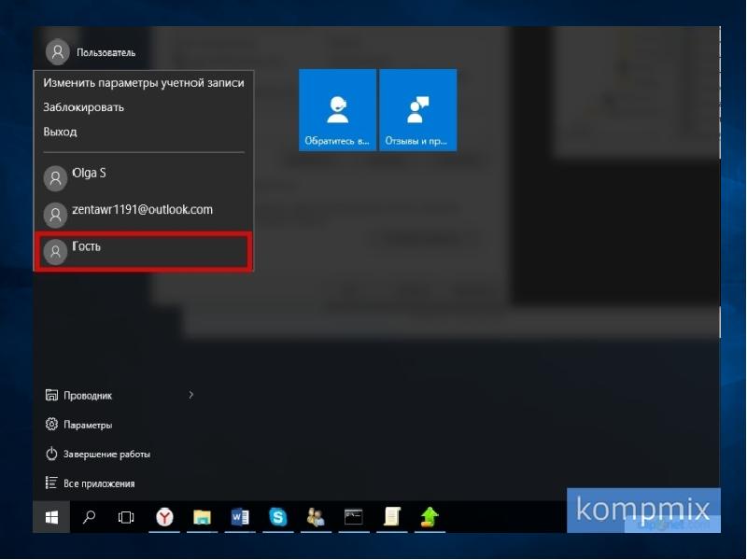The width and height of the screenshot is (747, 560).
Task: Click the Windows Start button
Action: point(51,517)
